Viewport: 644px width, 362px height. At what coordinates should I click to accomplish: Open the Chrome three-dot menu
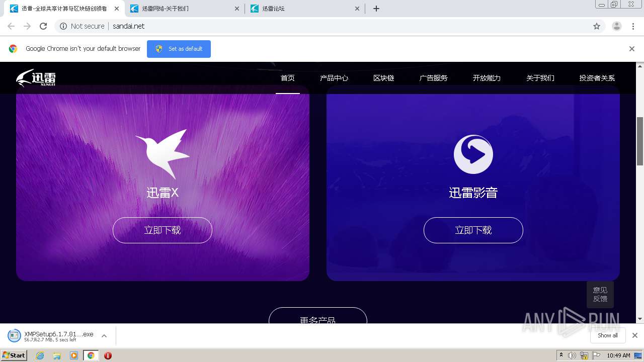coord(633,26)
